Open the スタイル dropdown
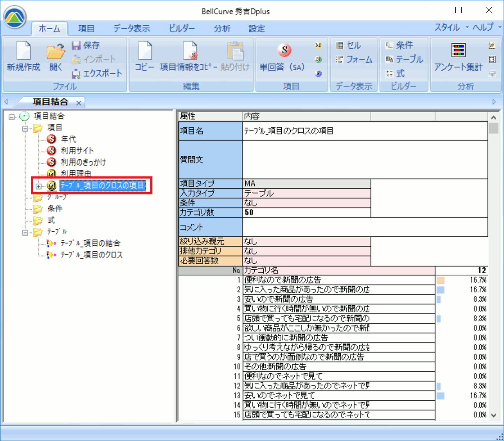The image size is (504, 441). [x=451, y=27]
